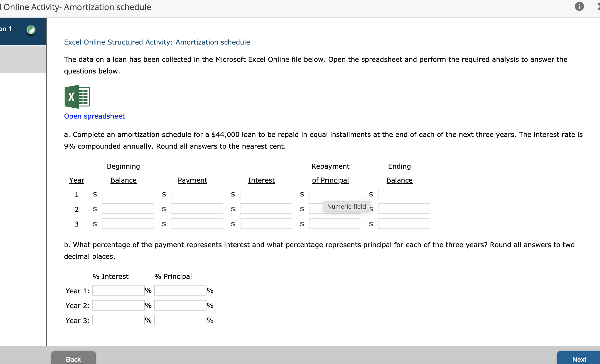
Task: Select Year 3 % Principal field
Action: (180, 320)
